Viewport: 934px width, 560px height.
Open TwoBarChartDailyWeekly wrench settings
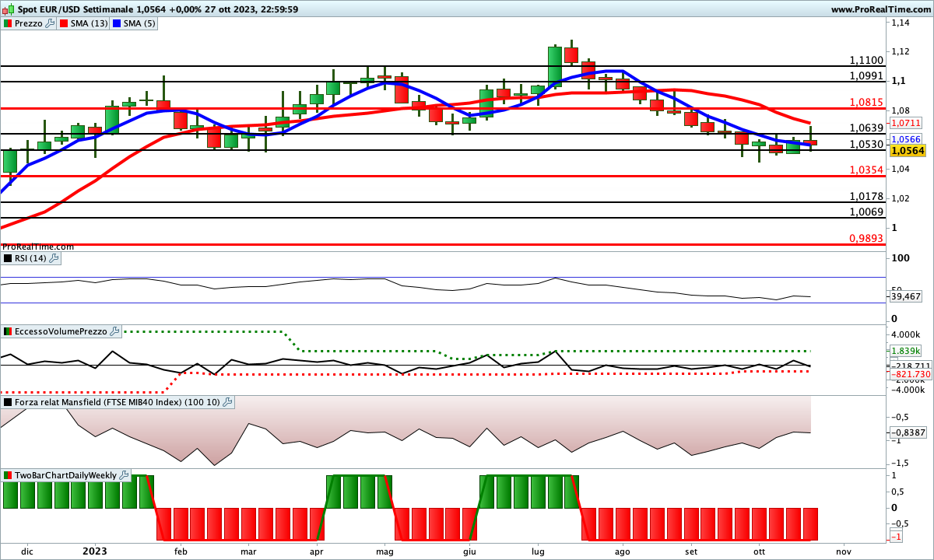[x=125, y=474]
